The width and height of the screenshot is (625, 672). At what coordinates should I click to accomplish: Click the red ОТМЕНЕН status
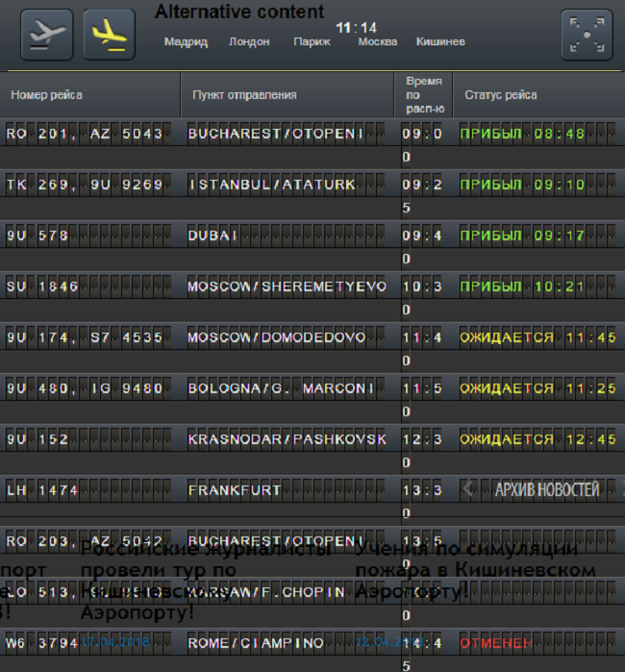(x=496, y=643)
